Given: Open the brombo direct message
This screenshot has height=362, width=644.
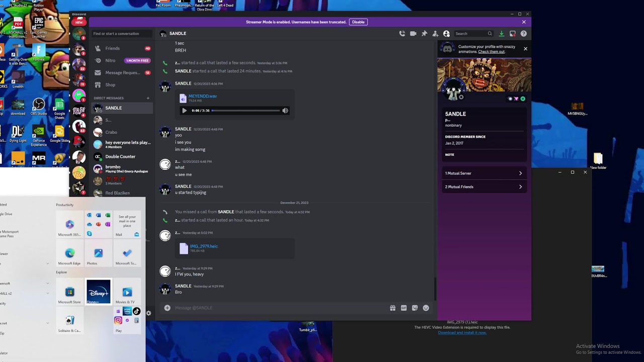Looking at the screenshot, I should 122,168.
